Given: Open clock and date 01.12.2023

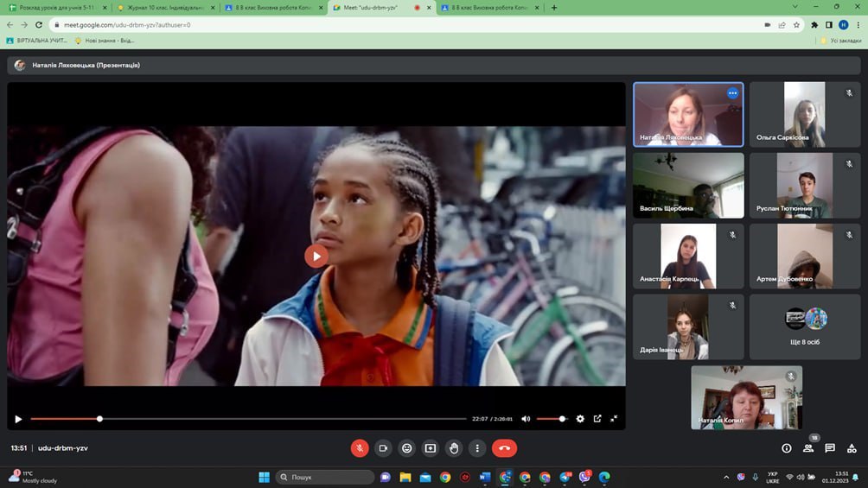Looking at the screenshot, I should (835, 477).
